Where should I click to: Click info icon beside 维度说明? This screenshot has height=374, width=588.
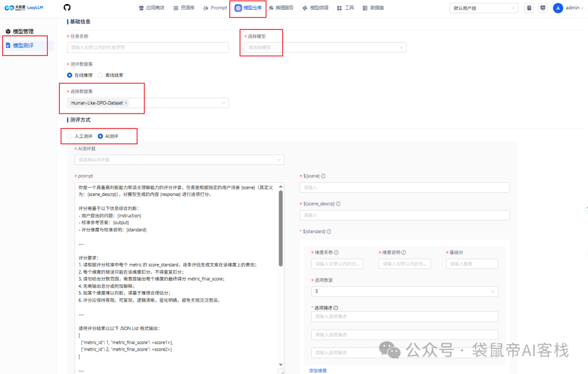tap(404, 253)
